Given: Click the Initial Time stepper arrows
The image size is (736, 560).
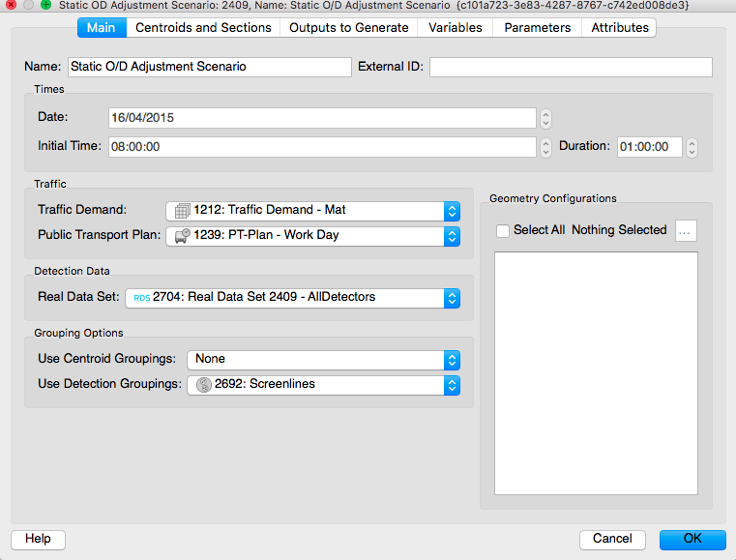Looking at the screenshot, I should pos(545,147).
